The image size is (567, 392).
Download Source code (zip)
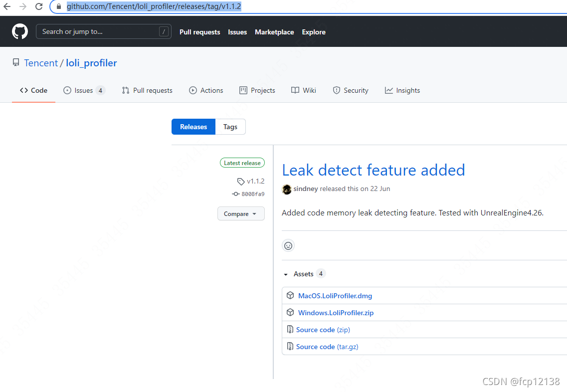[x=323, y=330]
